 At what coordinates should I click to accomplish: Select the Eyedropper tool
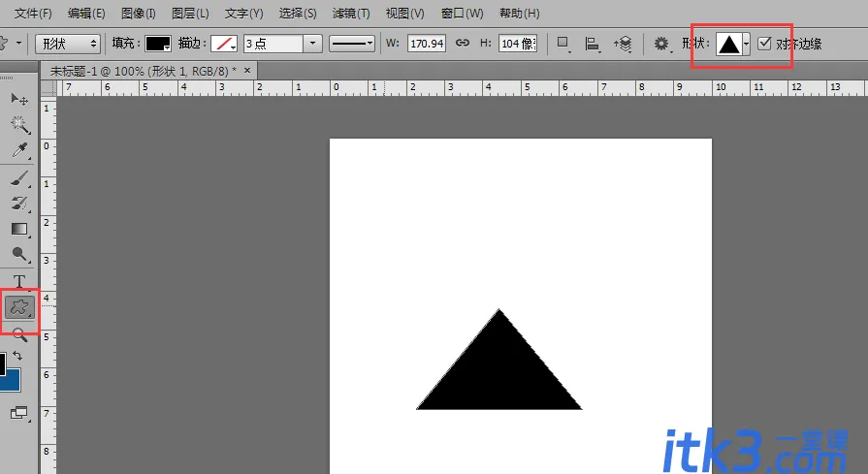tap(19, 150)
